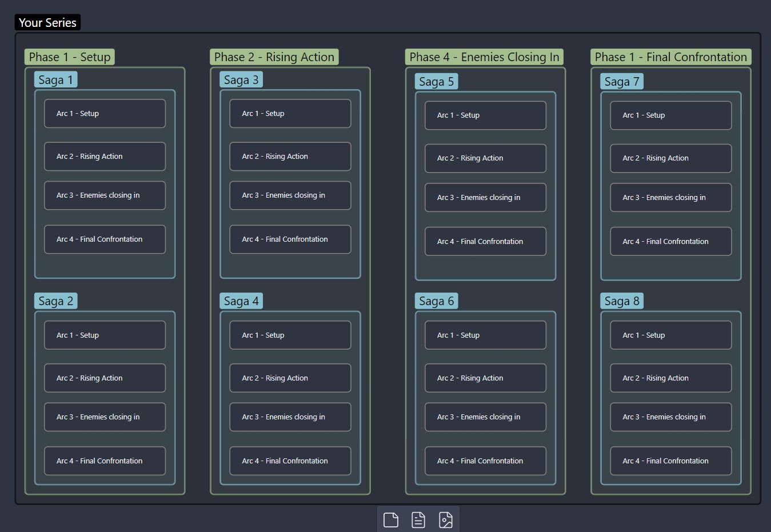Open Saga 8's Arc 2 - Rising Action card

[671, 378]
